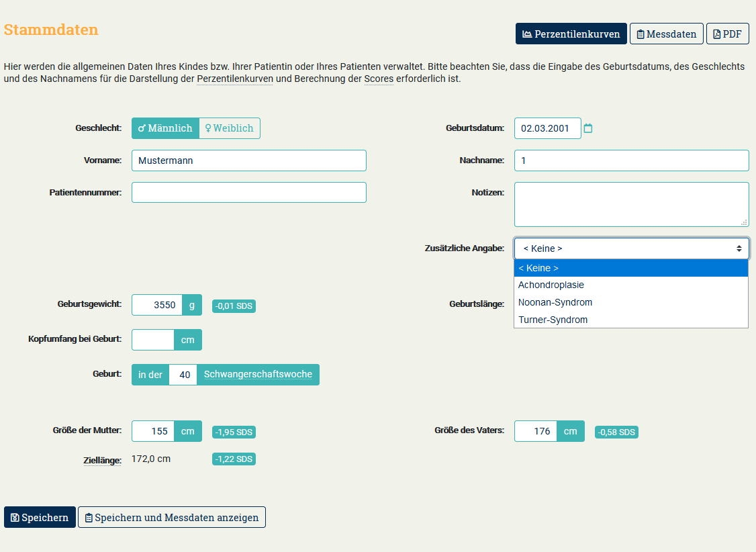Click the Geburtsdatum date field
Screen dimensions: 756x552
pyautogui.click(x=547, y=128)
